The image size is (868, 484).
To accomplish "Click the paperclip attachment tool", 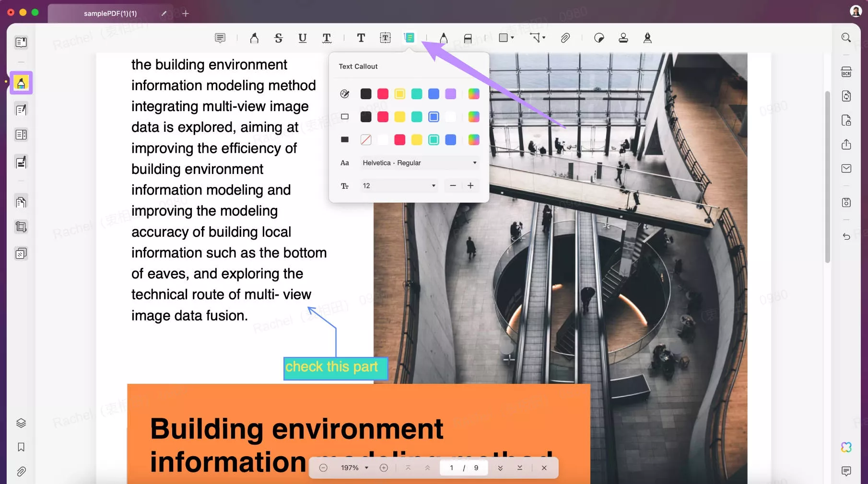I will click(565, 38).
